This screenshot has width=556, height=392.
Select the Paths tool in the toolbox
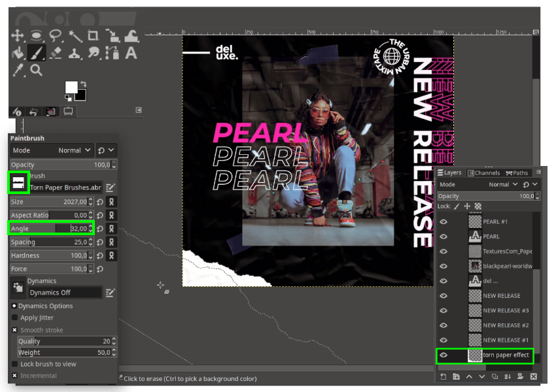[x=113, y=53]
